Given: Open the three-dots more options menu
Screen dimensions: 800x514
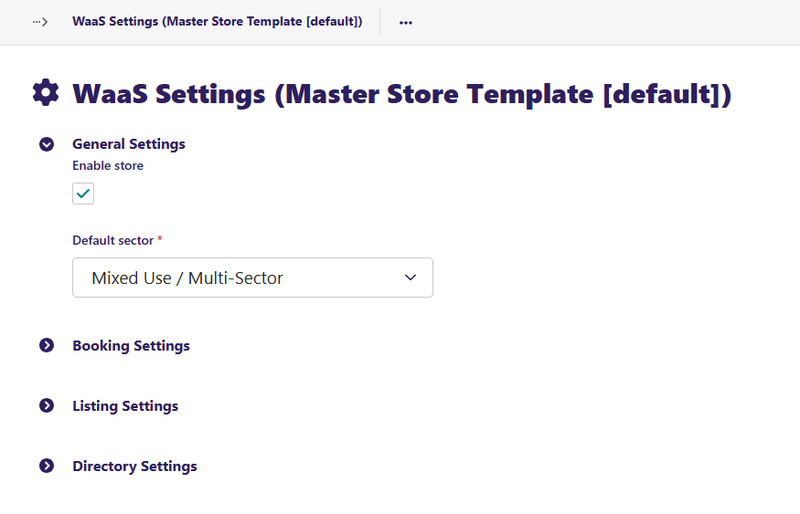Looking at the screenshot, I should point(405,21).
